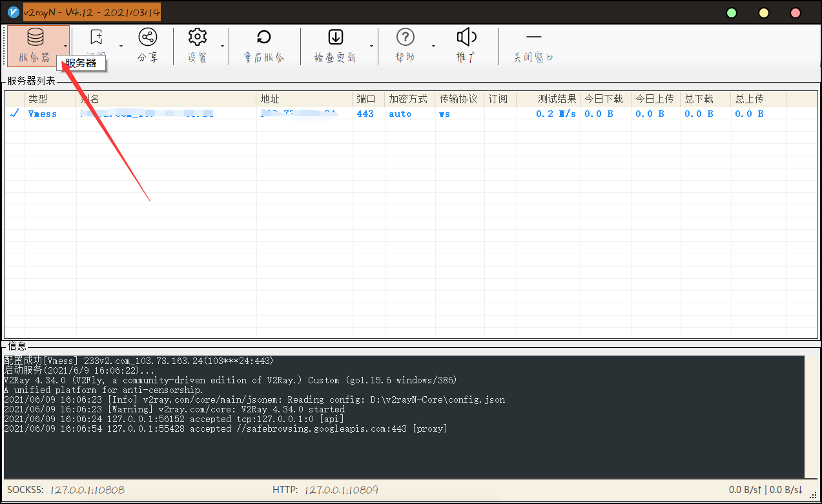Screen dimensions: 822x504
Task: Open the 服务器 servers toolbar button
Action: coord(35,45)
